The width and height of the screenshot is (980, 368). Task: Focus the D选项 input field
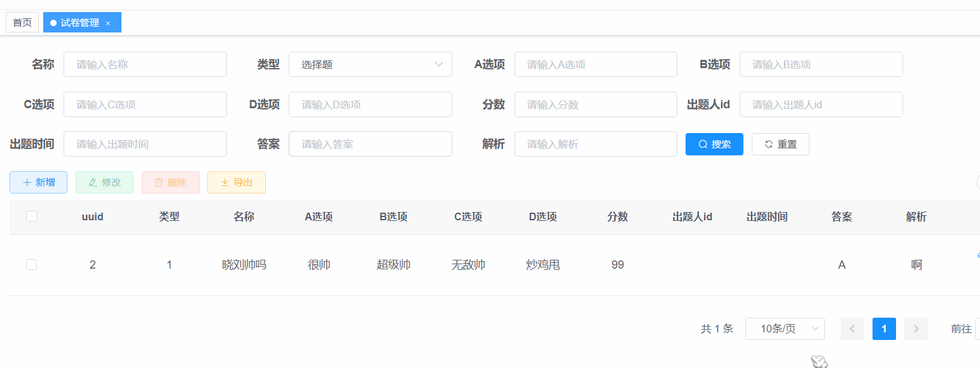(x=370, y=104)
